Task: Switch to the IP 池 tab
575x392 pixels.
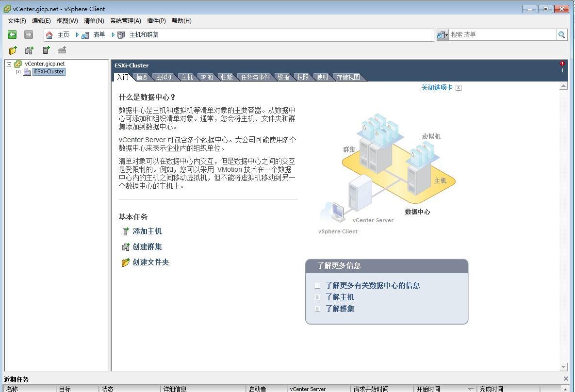Action: tap(207, 77)
